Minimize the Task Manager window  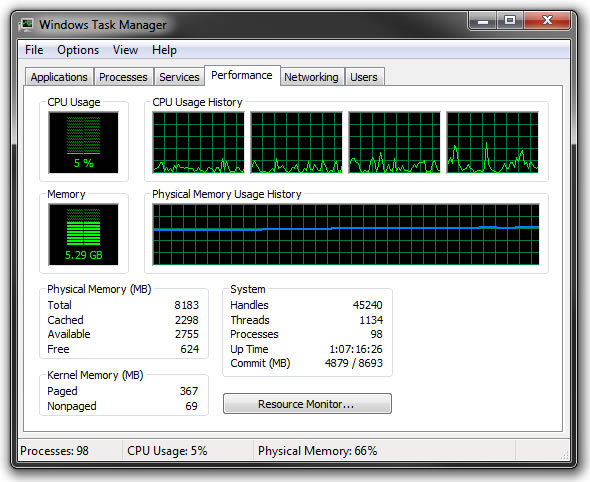click(x=483, y=20)
